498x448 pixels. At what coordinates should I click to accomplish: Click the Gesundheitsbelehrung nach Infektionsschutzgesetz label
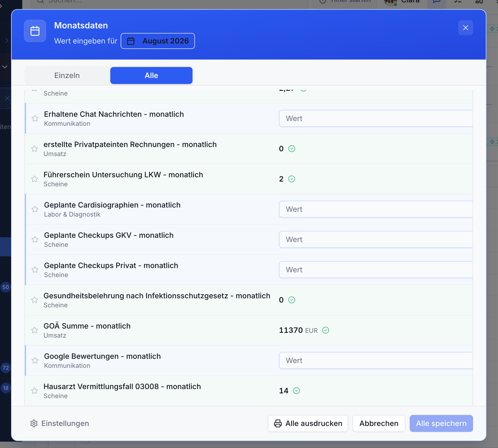157,296
